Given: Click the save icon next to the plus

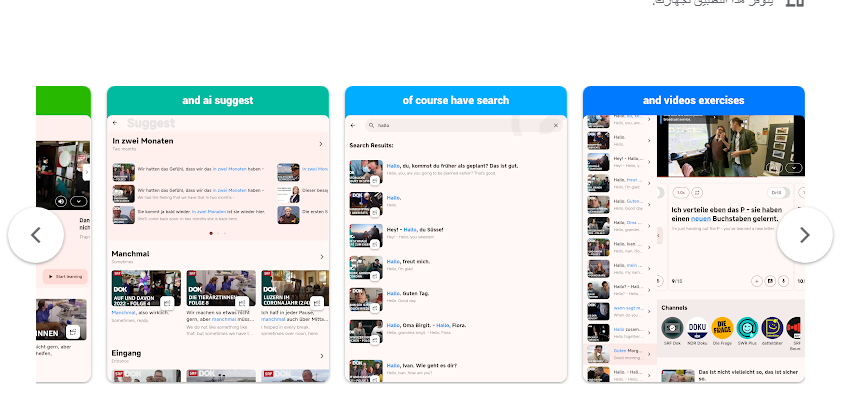Looking at the screenshot, I should point(770,281).
